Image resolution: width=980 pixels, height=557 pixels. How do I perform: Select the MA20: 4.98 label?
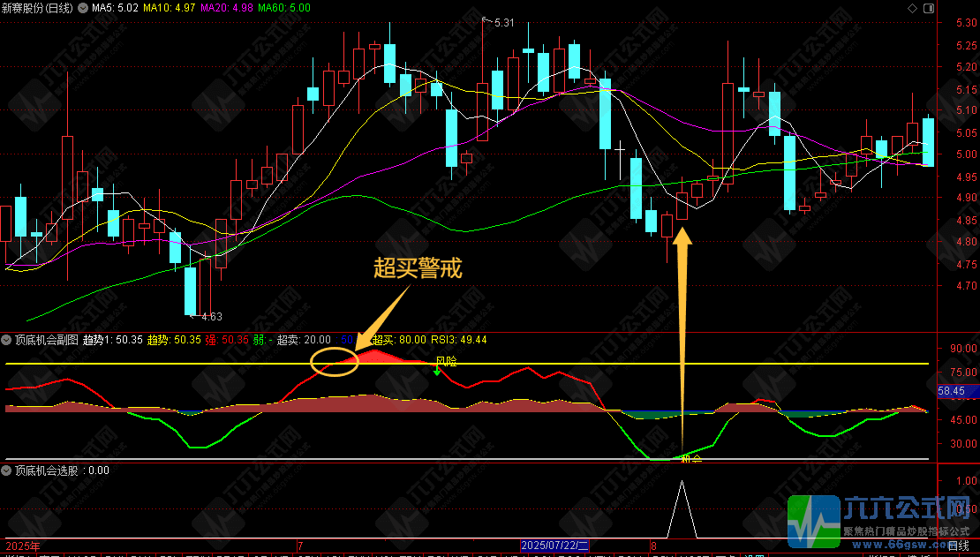(227, 8)
